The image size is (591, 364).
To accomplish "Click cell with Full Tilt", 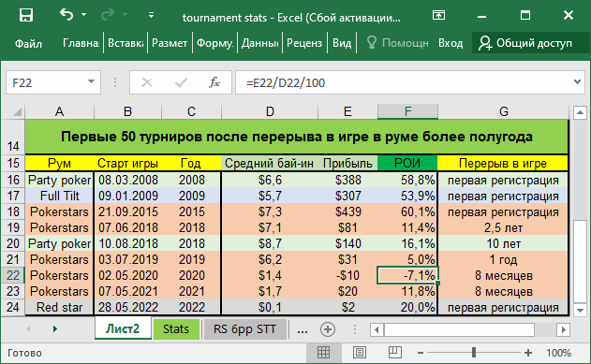I will point(60,196).
